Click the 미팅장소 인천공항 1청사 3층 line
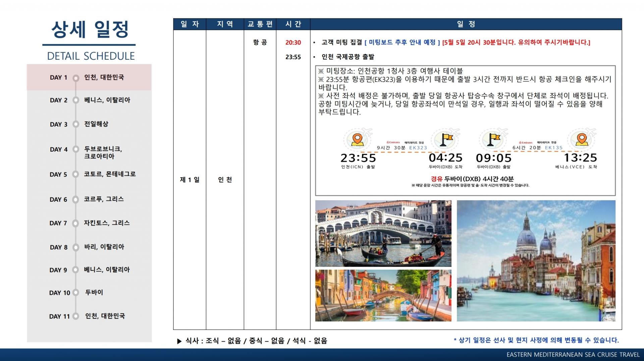 click(390, 71)
